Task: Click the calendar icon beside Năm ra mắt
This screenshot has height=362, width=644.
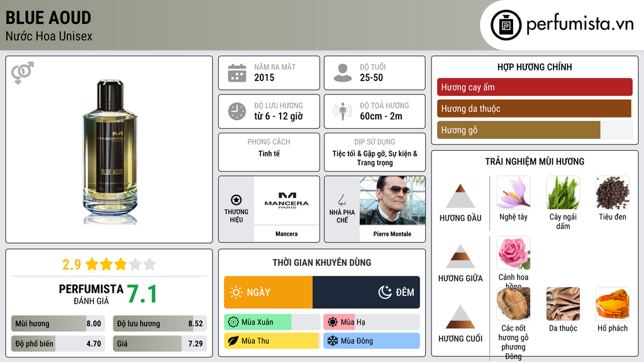Action: [237, 73]
